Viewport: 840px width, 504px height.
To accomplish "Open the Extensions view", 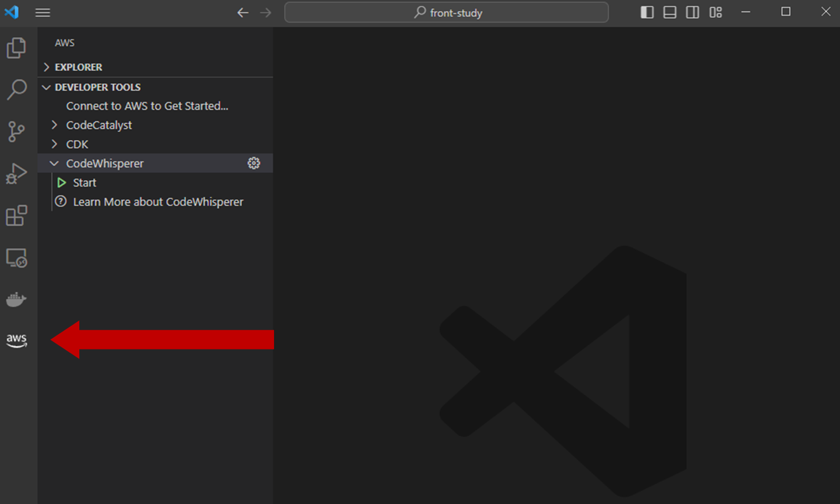I will pos(16,215).
